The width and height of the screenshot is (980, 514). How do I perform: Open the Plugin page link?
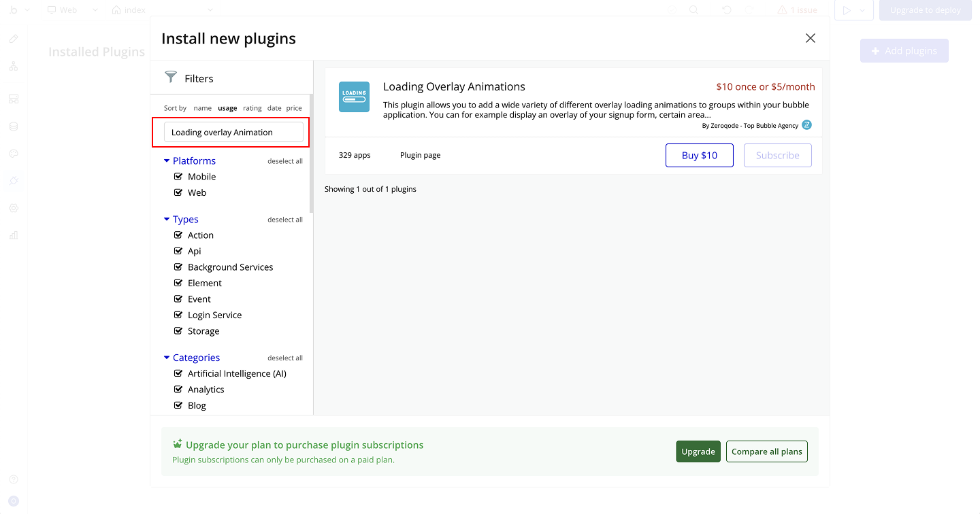click(x=420, y=155)
